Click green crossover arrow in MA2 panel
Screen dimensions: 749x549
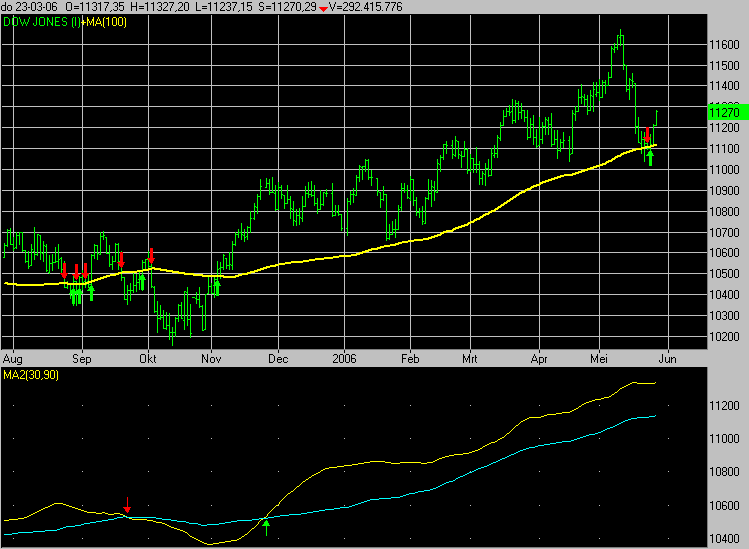point(266,526)
